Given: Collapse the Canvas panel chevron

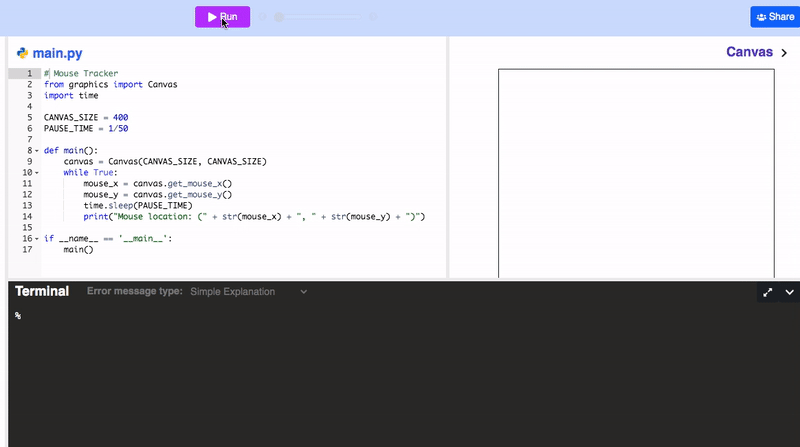Looking at the screenshot, I should 784,53.
